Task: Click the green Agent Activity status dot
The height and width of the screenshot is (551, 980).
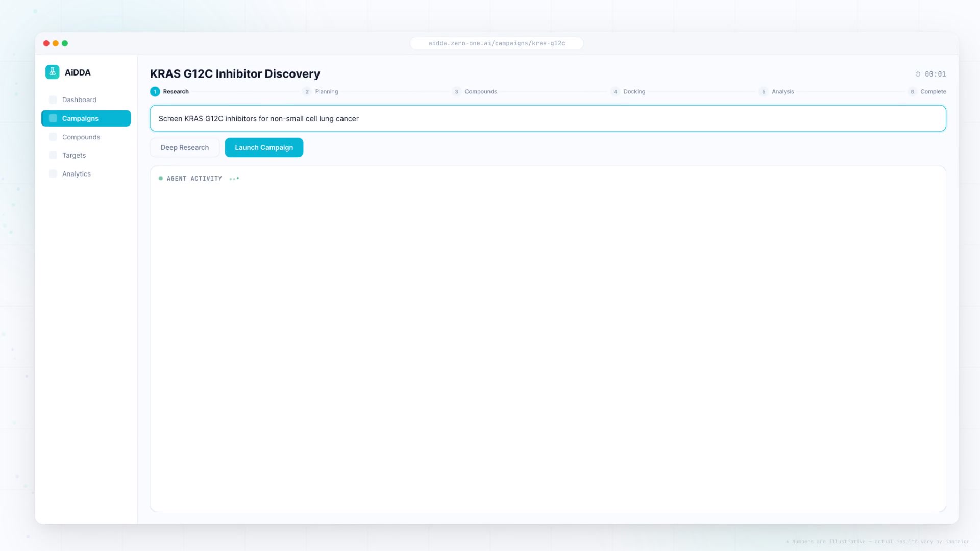Action: [x=161, y=178]
